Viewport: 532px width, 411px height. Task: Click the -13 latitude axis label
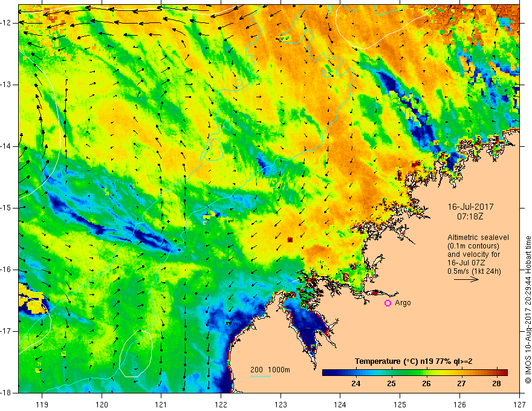tap(6, 85)
